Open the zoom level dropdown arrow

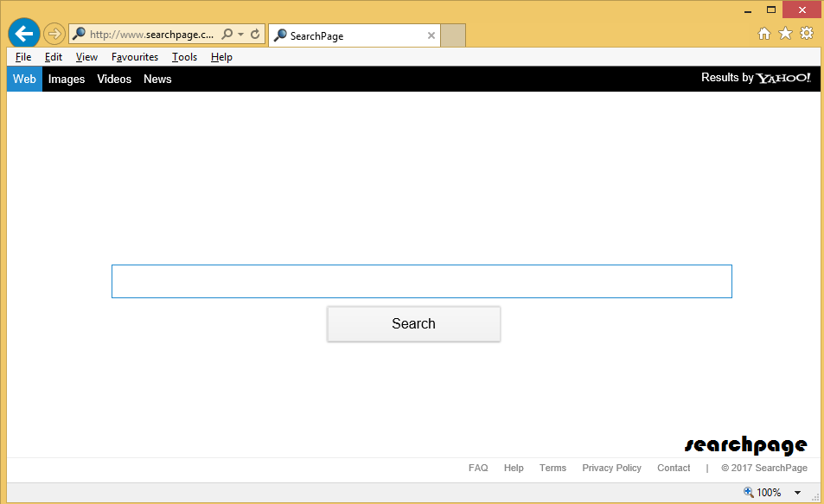(x=797, y=493)
